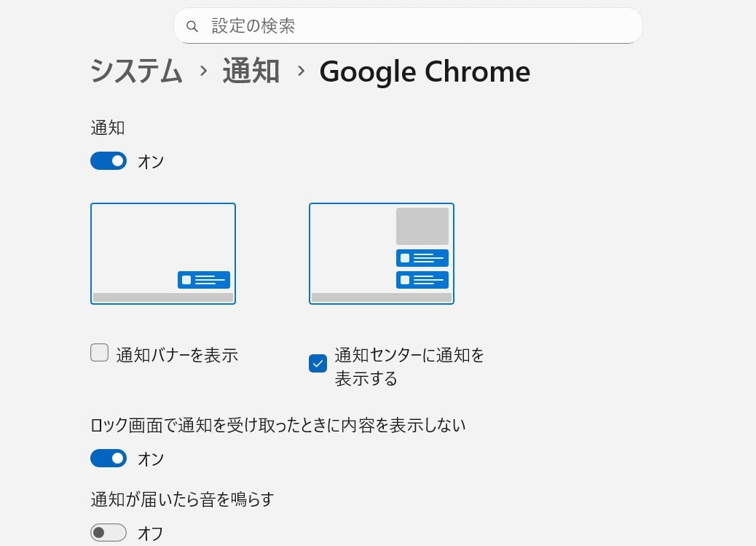Click the chevron before Google Chrome

300,71
